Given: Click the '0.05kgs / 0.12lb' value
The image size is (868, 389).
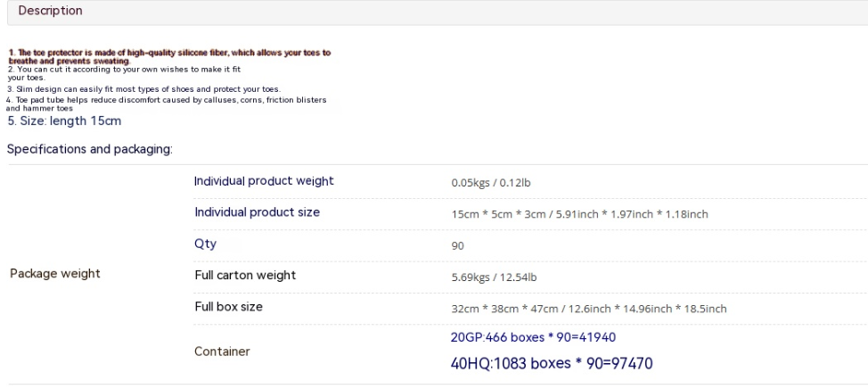Looking at the screenshot, I should point(491,183).
